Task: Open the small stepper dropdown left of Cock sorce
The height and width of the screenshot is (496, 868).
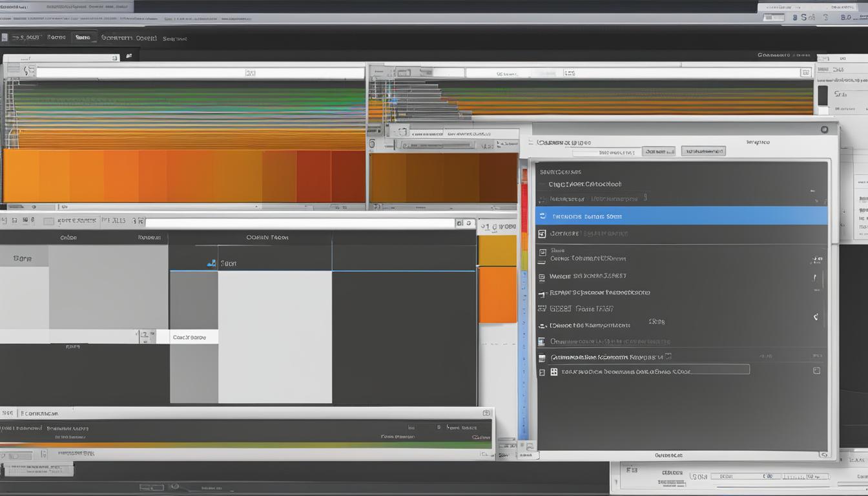Action: tap(145, 336)
